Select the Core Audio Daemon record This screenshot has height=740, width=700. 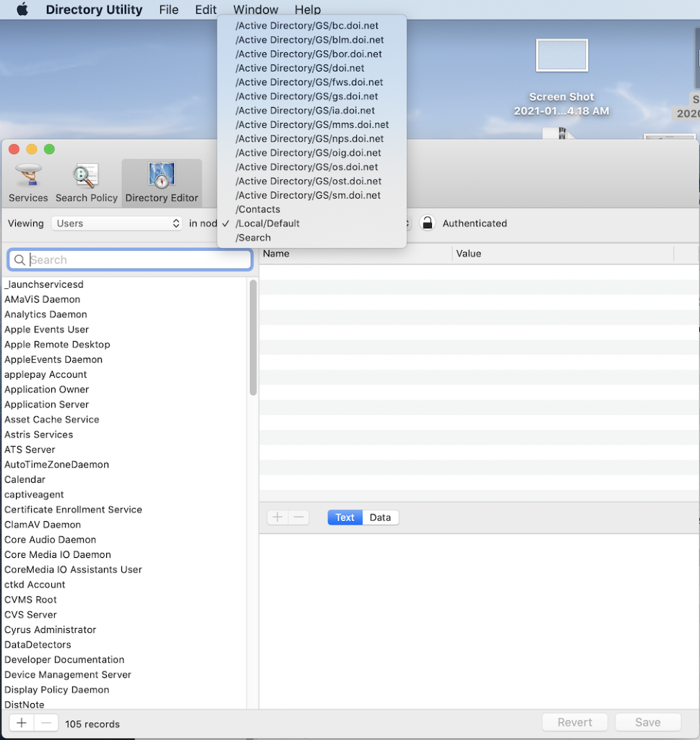click(124, 539)
